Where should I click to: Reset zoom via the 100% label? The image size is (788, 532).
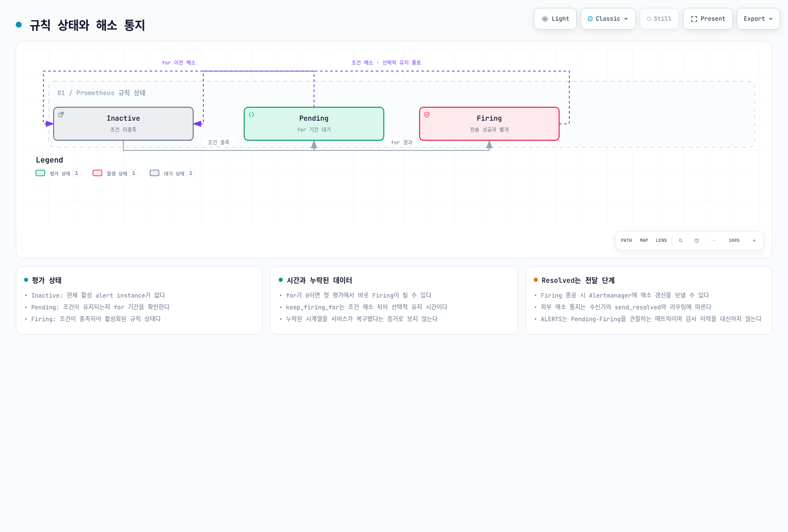pos(734,240)
